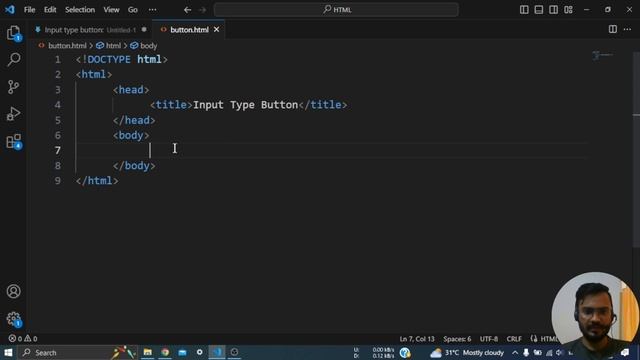Open the Selection menu
The height and width of the screenshot is (360, 640).
click(80, 10)
